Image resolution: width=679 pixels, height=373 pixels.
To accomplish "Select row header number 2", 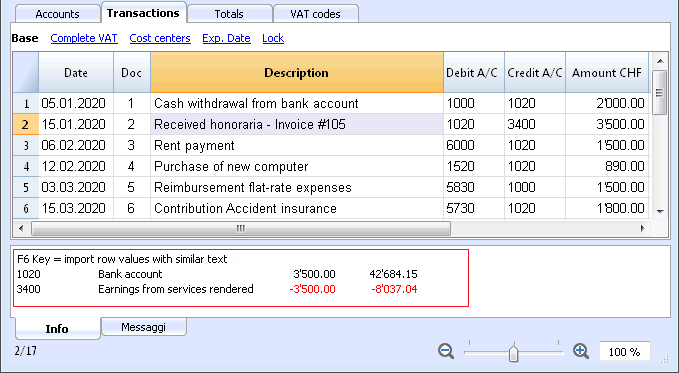I will pos(26,124).
